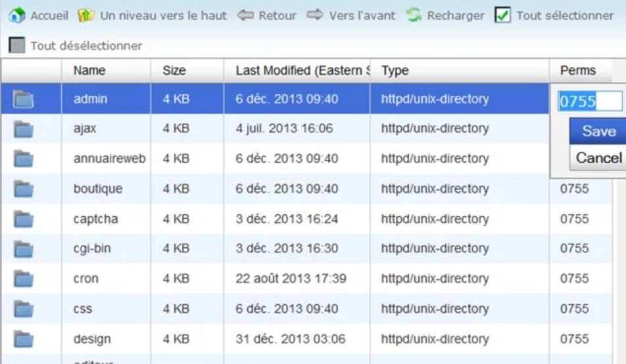Viewport: 626px width, 364px height.
Task: Click the Tout sélectionner label
Action: pos(565,16)
